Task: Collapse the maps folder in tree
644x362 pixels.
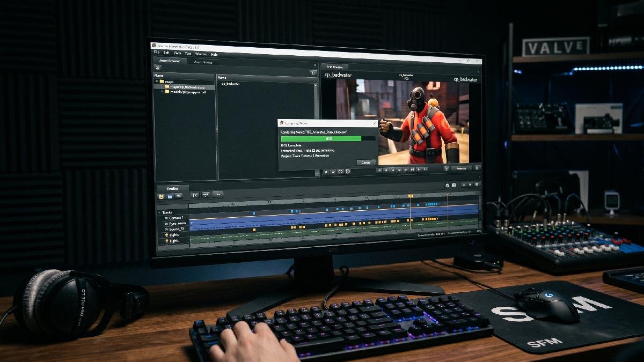Action: [157, 81]
